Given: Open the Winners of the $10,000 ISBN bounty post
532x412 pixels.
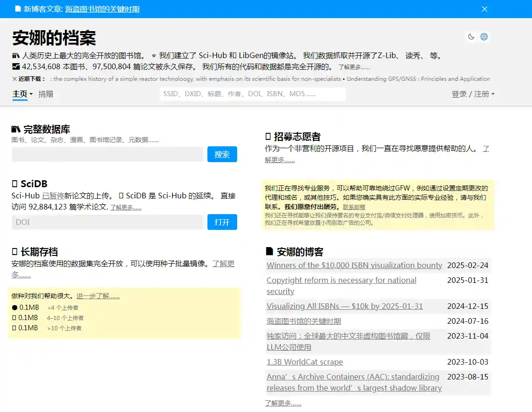Looking at the screenshot, I should [x=354, y=266].
